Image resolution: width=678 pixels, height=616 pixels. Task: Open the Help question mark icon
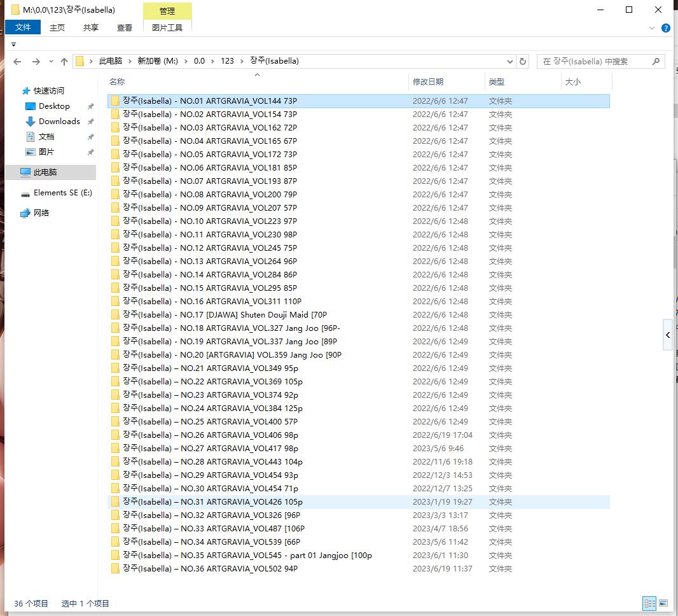click(666, 28)
